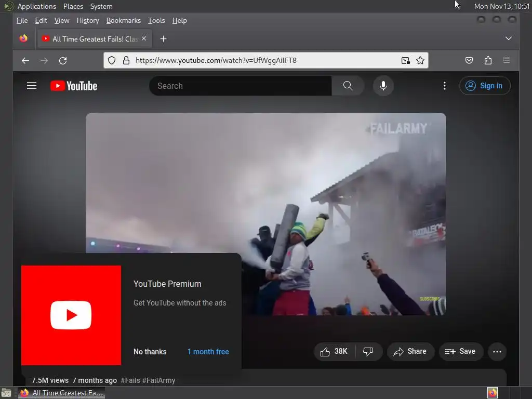
Task: Open a new tab with plus
Action: point(163,39)
